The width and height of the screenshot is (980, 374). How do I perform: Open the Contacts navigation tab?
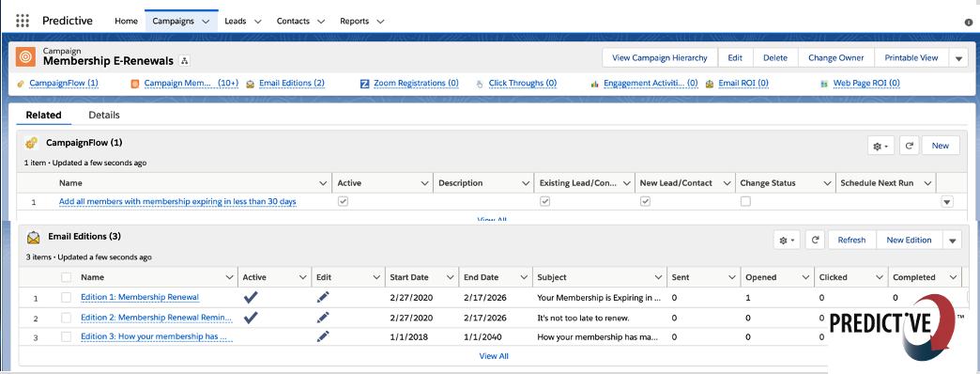tap(293, 22)
